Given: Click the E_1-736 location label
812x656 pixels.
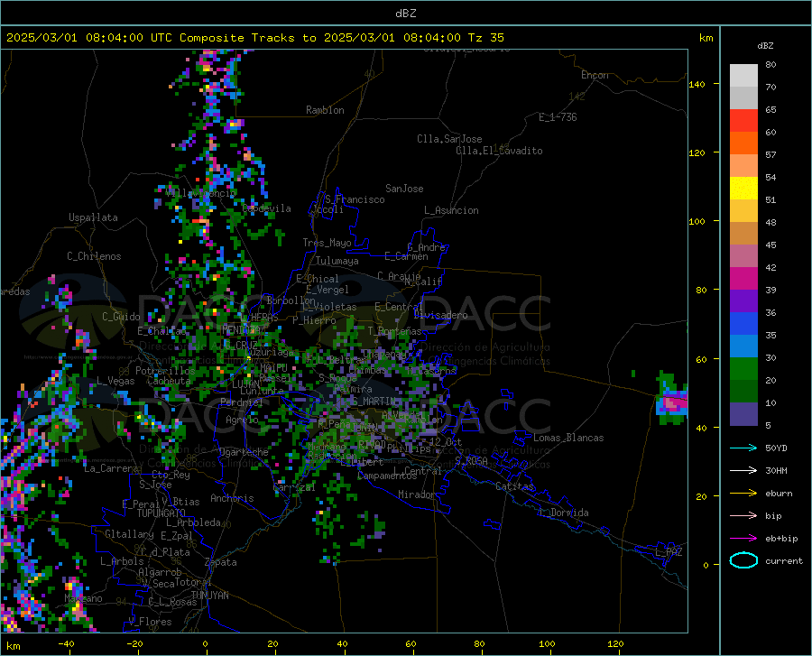Looking at the screenshot, I should 558,117.
